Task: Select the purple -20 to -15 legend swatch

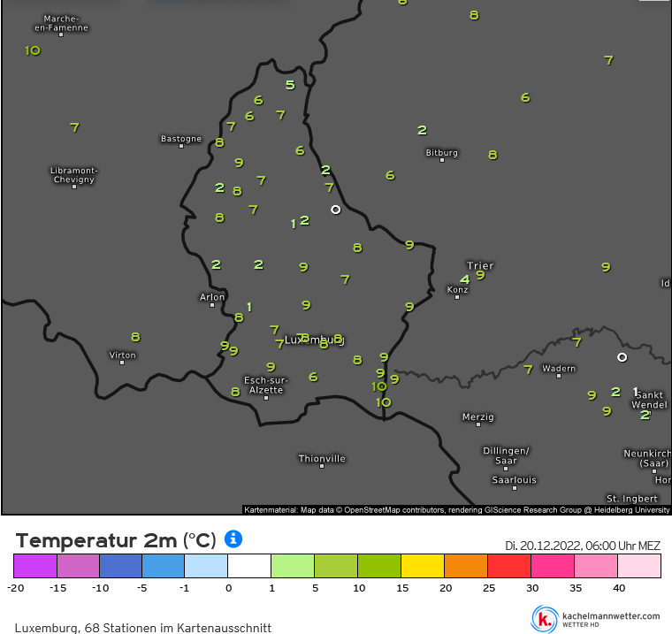Action: point(35,566)
